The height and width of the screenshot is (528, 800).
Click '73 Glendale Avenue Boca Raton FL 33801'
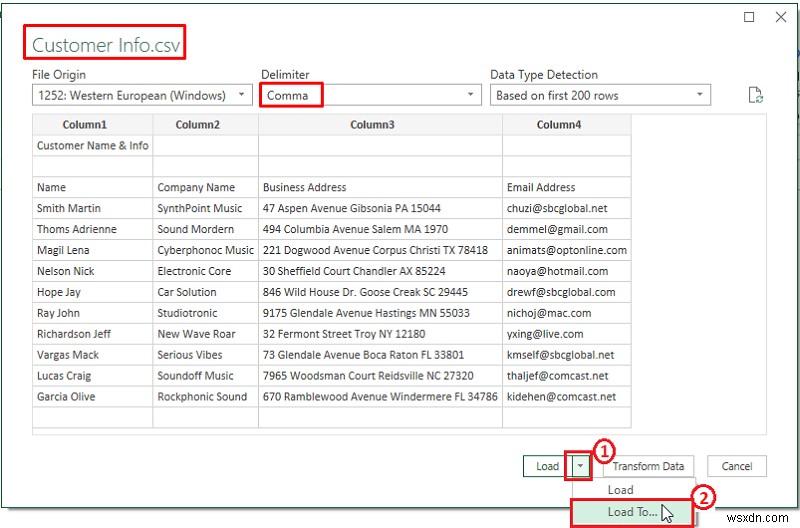pos(381,355)
